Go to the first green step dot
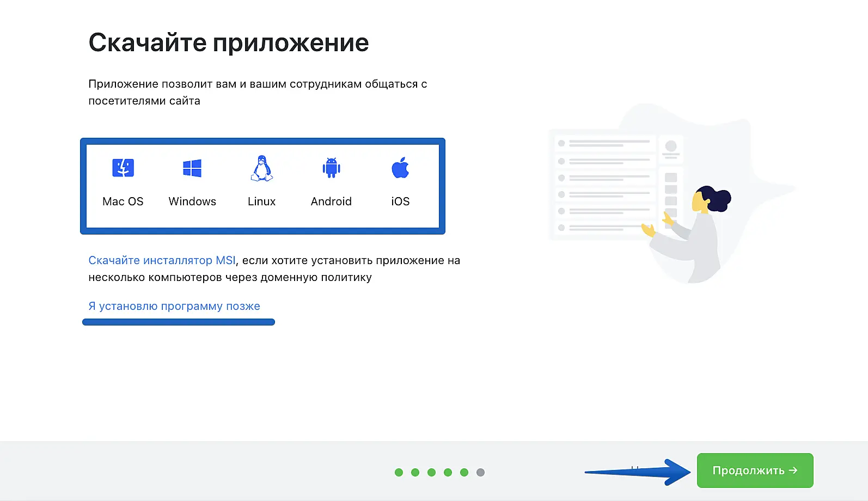Viewport: 868px width, 501px height. [399, 472]
